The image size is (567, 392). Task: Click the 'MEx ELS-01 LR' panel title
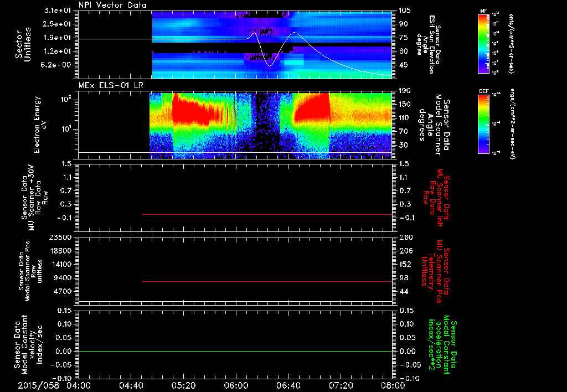pos(111,86)
